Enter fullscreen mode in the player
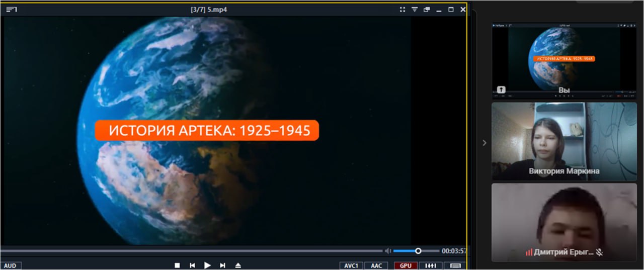 click(403, 10)
